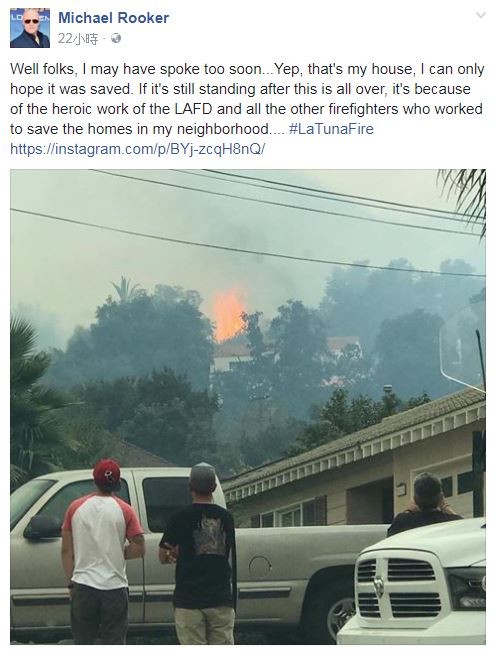Viewport: 496px width, 653px height.
Task: Follow the instagram.com/p/BYj-zcqH8nQ link
Action: [x=137, y=149]
